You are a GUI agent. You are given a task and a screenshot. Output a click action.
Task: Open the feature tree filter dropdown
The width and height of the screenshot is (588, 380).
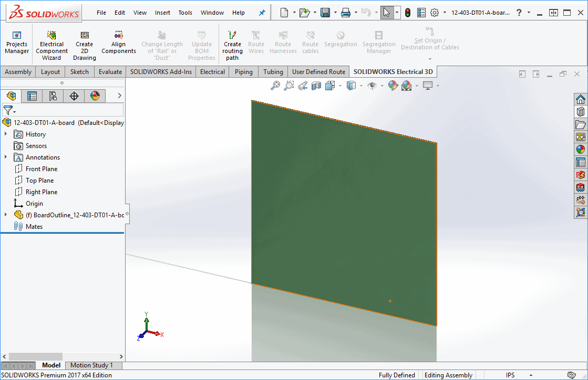coord(9,110)
